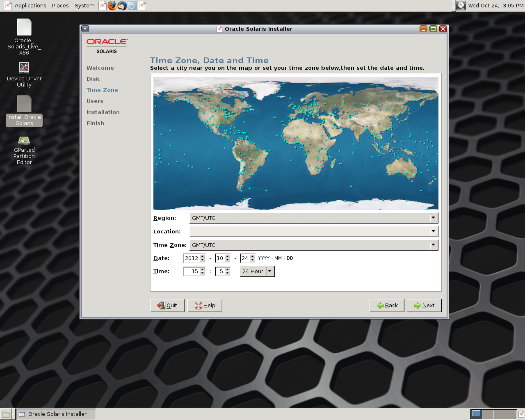Click the month input field
This screenshot has width=525, height=420.
[220, 258]
